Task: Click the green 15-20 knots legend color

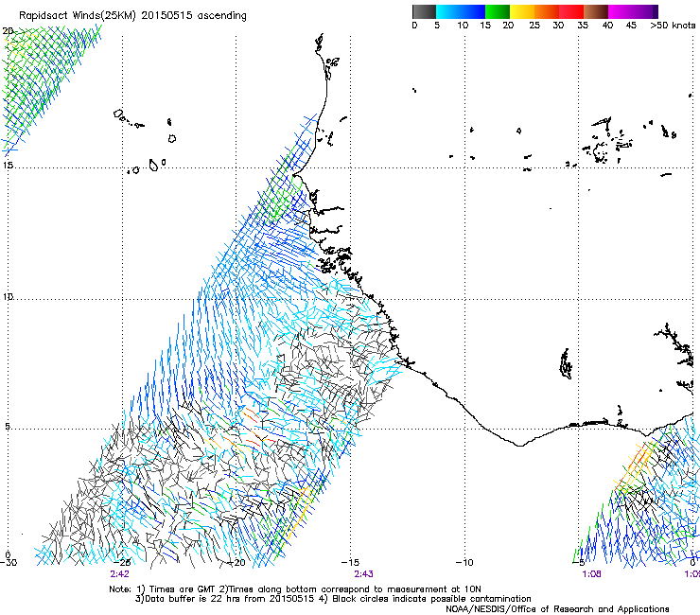Action: (497, 11)
